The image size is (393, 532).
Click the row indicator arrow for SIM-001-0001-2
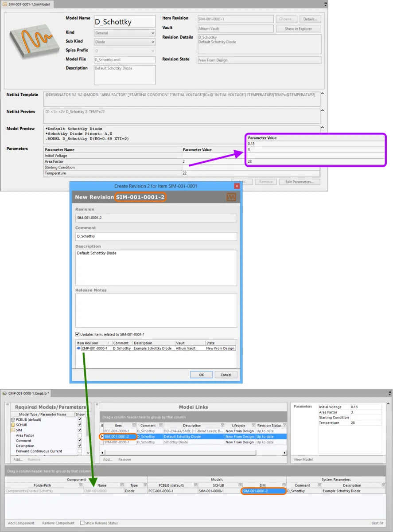[x=102, y=437]
